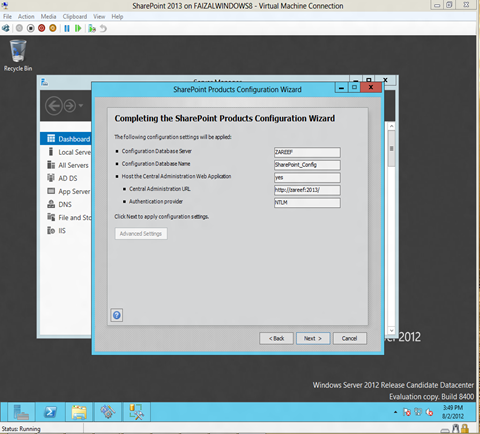Viewport: 480px width, 434px height.
Task: Select File and Storage in Server Manager
Action: (x=66, y=217)
